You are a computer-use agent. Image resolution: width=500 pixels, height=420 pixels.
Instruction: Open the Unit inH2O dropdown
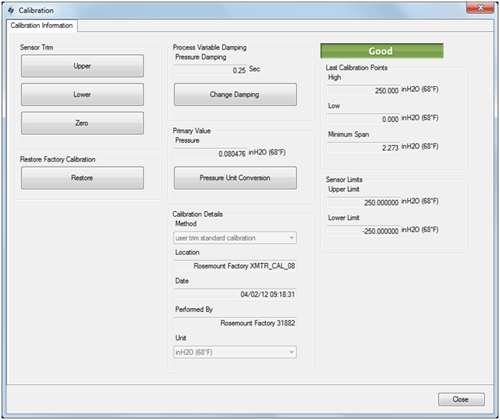pyautogui.click(x=235, y=352)
